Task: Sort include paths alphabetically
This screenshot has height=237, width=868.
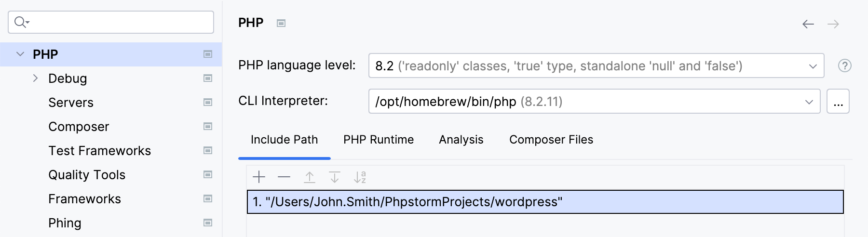Action: click(360, 177)
